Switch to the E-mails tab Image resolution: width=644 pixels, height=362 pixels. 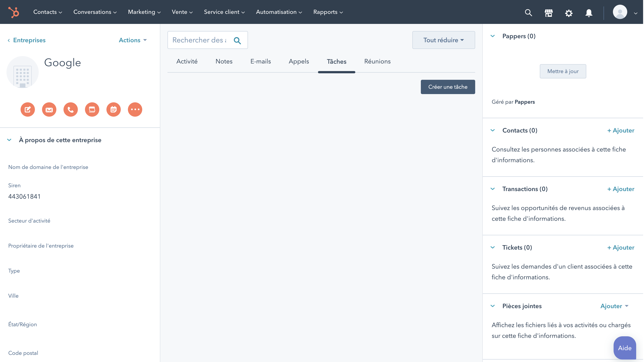[261, 61]
